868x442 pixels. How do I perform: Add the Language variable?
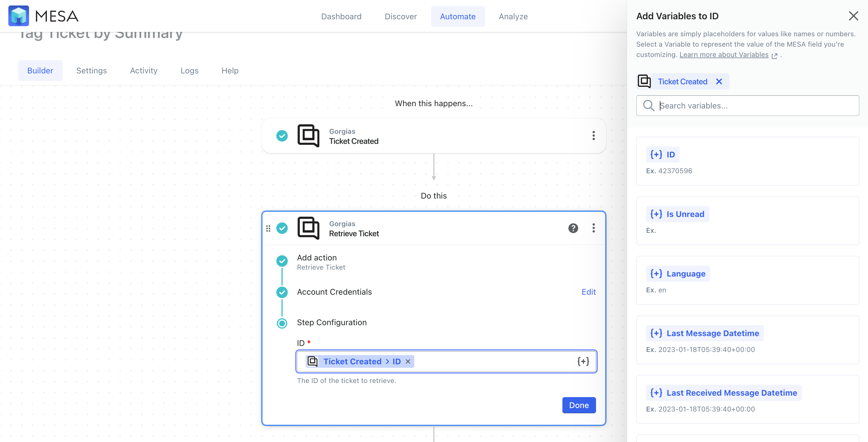click(x=678, y=274)
